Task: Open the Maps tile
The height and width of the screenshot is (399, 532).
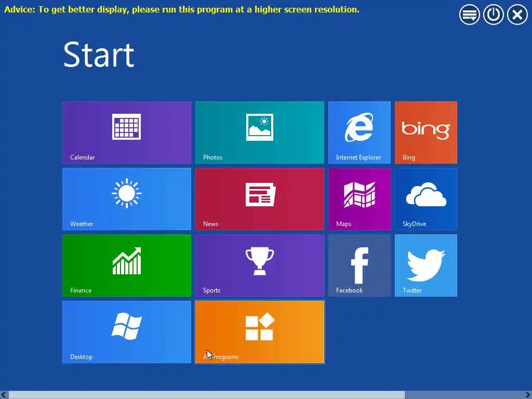Action: coord(360,199)
